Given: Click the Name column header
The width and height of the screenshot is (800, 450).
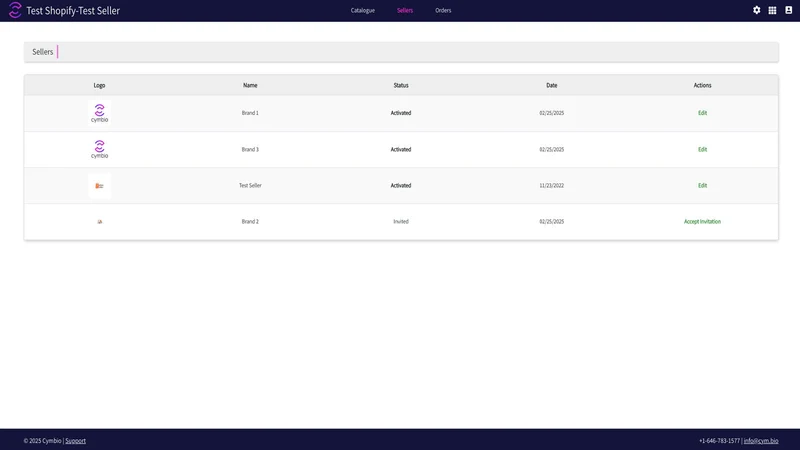Looking at the screenshot, I should [250, 85].
